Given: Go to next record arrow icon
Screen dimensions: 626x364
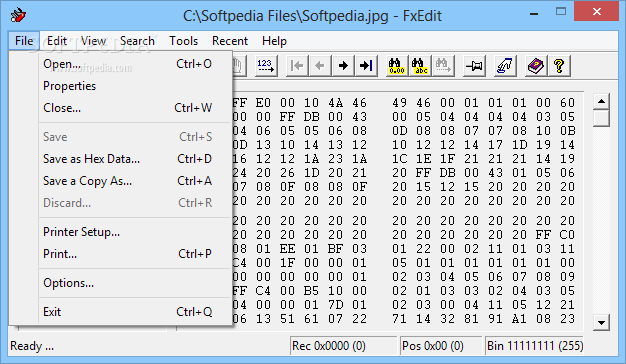Looking at the screenshot, I should pyautogui.click(x=343, y=65).
